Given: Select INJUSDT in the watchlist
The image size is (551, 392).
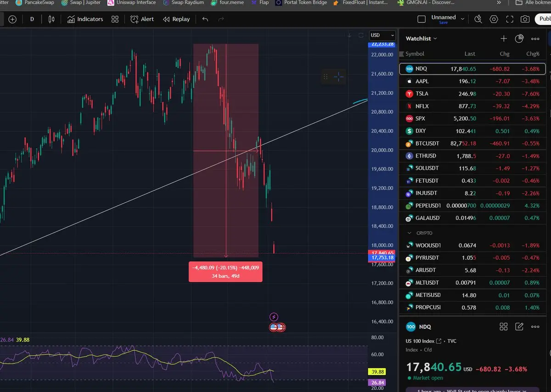Looking at the screenshot, I should [472, 193].
